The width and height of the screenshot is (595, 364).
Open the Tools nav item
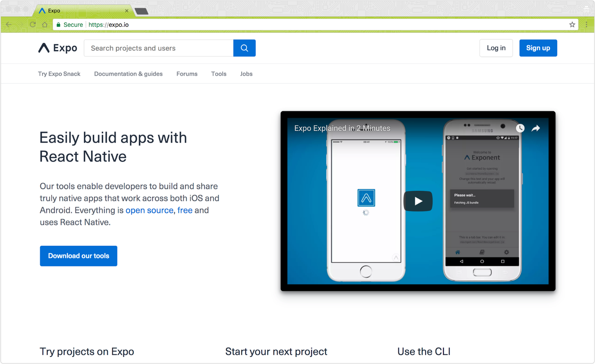(219, 74)
